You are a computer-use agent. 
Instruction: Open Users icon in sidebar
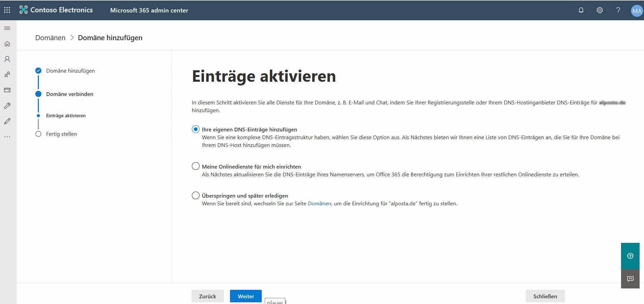coord(7,59)
